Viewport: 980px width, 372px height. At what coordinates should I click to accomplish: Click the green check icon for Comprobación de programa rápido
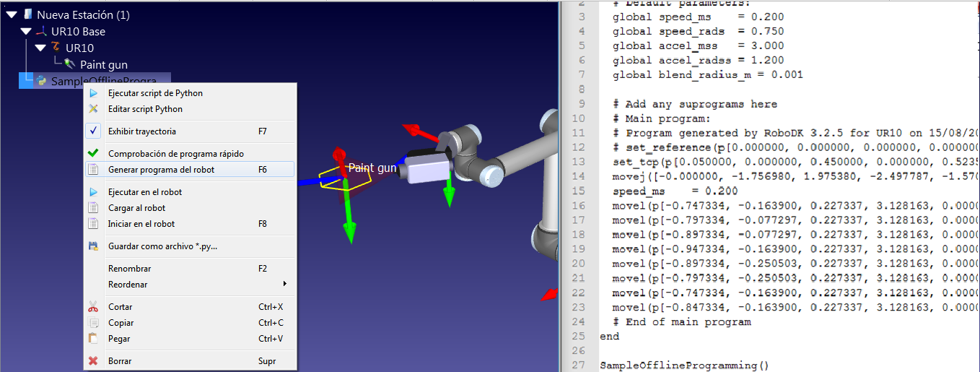pyautogui.click(x=93, y=153)
